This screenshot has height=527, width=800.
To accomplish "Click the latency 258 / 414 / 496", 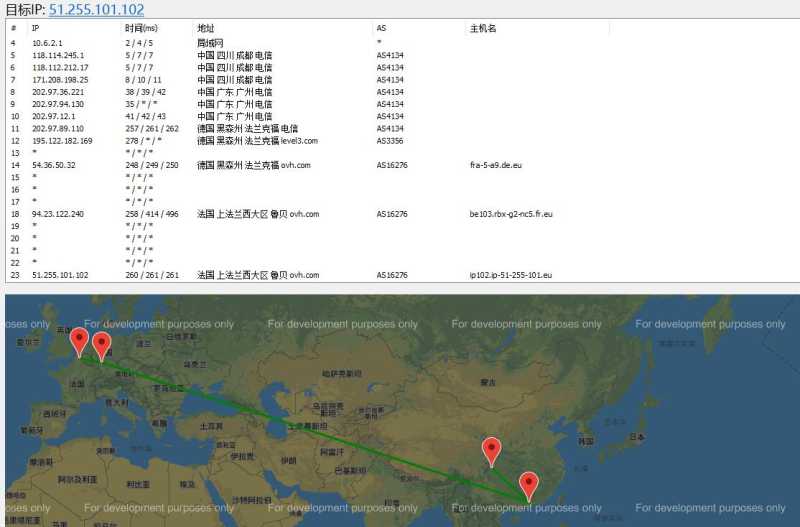I will pyautogui.click(x=152, y=214).
